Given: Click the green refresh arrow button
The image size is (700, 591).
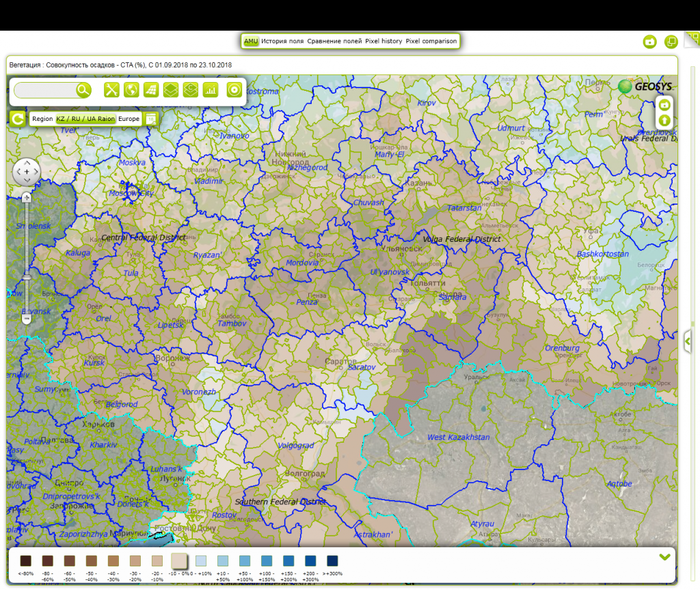Looking at the screenshot, I should pyautogui.click(x=18, y=119).
